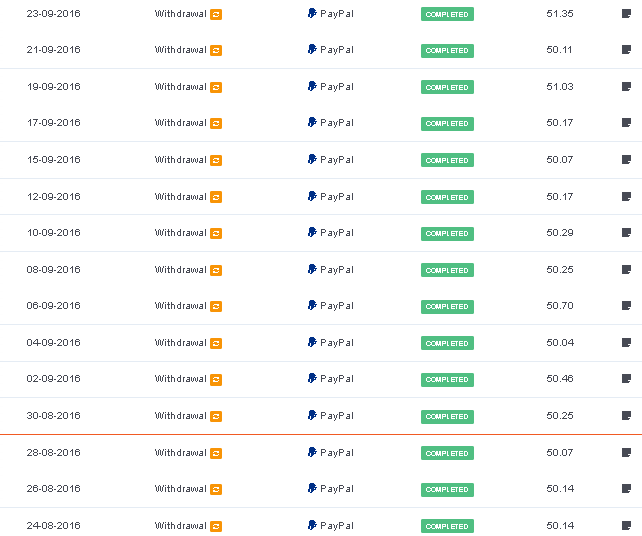Click the amount 50.46
This screenshot has height=536, width=642.
pos(560,378)
